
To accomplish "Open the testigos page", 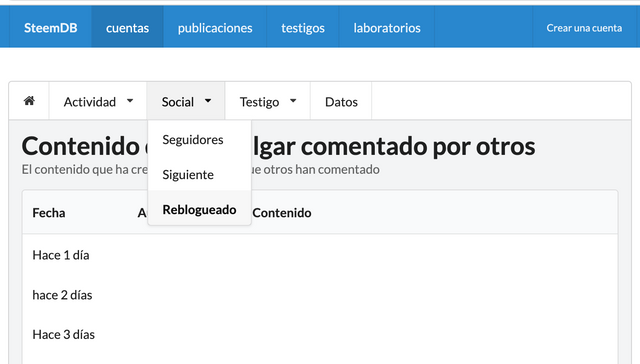I will pyautogui.click(x=303, y=28).
